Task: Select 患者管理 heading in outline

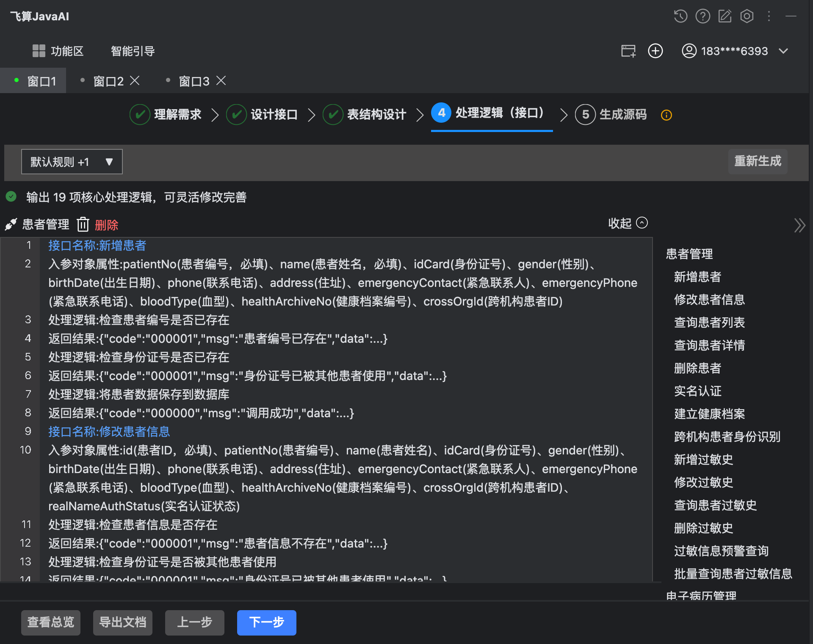Action: 689,254
